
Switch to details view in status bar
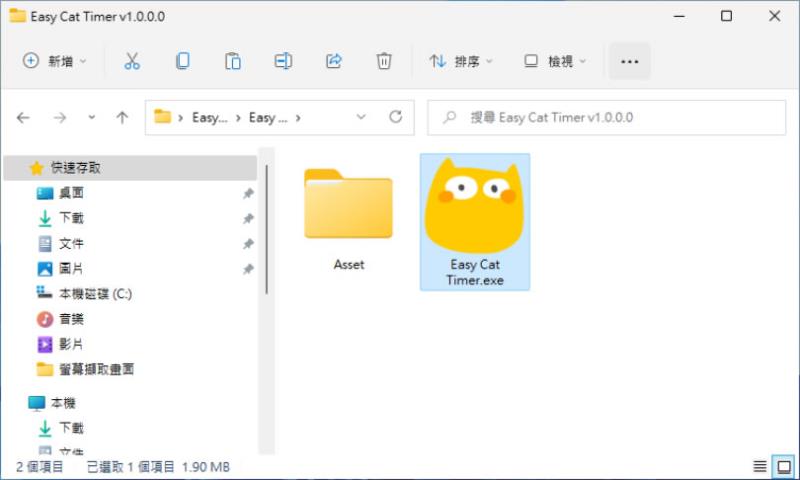coord(760,466)
